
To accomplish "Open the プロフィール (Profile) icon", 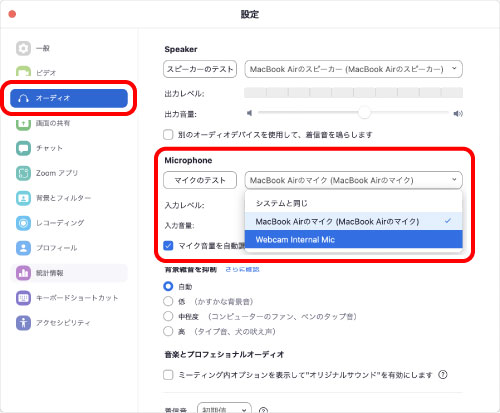I will [23, 248].
